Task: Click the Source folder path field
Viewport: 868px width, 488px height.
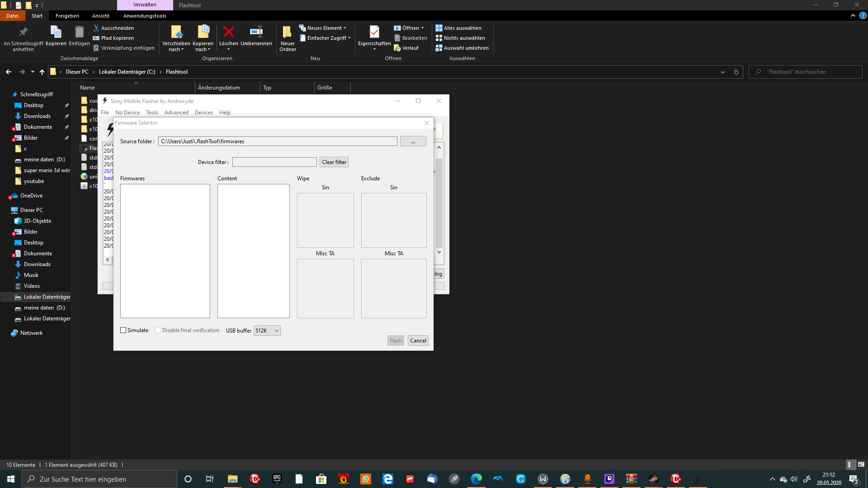Action: pos(278,141)
